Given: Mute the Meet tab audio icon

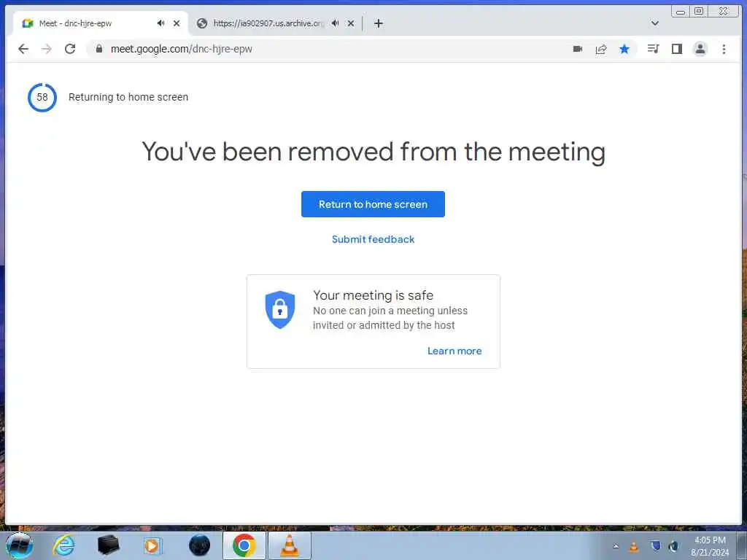Looking at the screenshot, I should pos(161,23).
